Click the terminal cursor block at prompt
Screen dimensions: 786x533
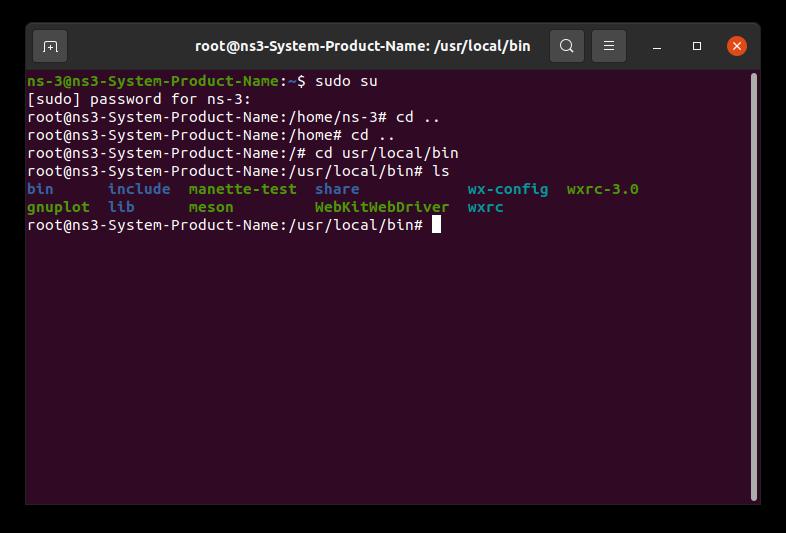[437, 225]
